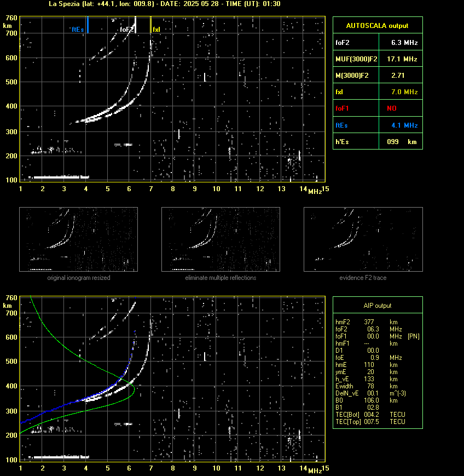This screenshot has height=476, width=464.
Task: Click the 'eliminate multiple reflections' caption
Action: coord(221,278)
